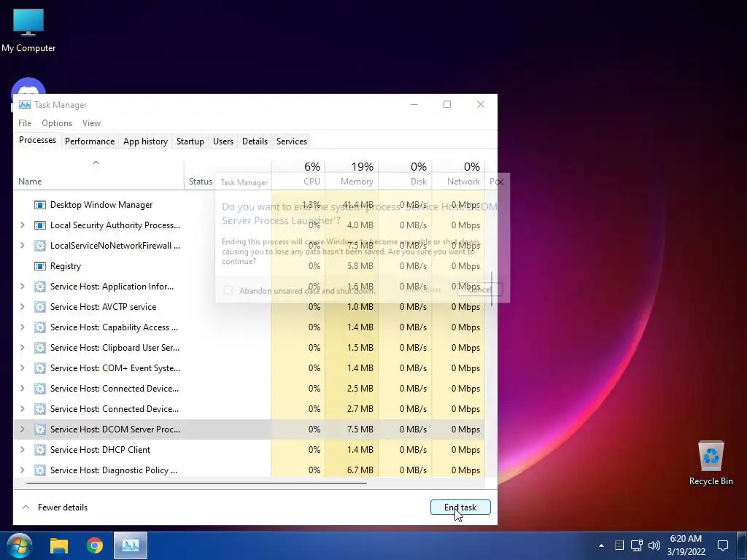Expand the LocalServiceNoNetworkFirewall row
Screen dimensions: 747x560
[x=23, y=246]
